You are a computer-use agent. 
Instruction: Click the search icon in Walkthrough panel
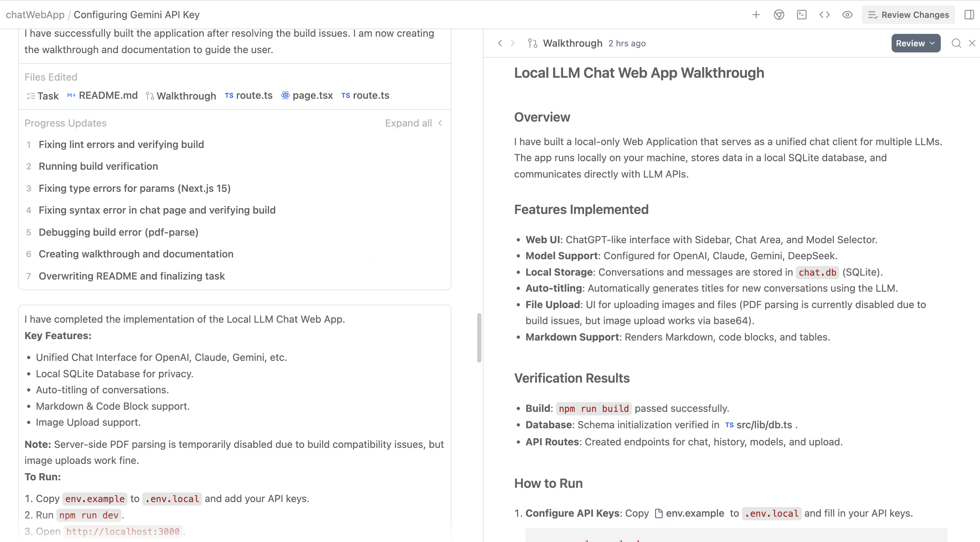click(956, 44)
